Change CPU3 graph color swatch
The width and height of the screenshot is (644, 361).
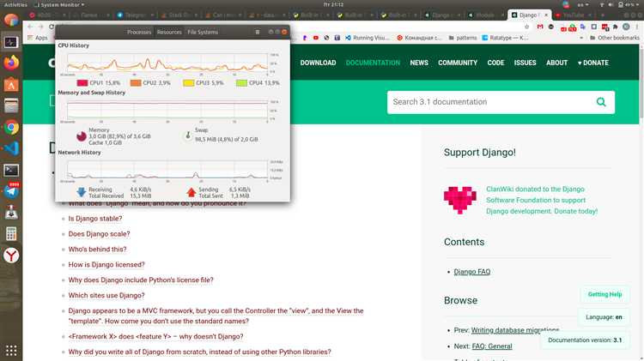(189, 83)
